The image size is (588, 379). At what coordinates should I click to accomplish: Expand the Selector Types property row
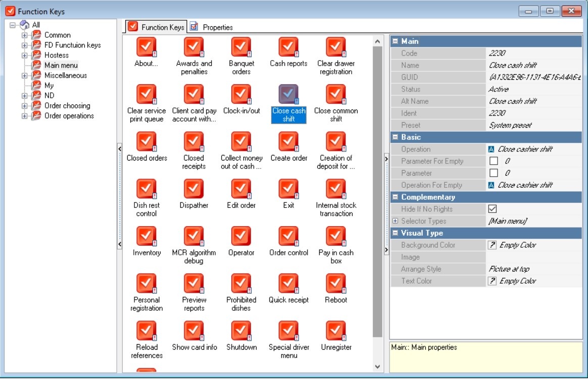(396, 221)
